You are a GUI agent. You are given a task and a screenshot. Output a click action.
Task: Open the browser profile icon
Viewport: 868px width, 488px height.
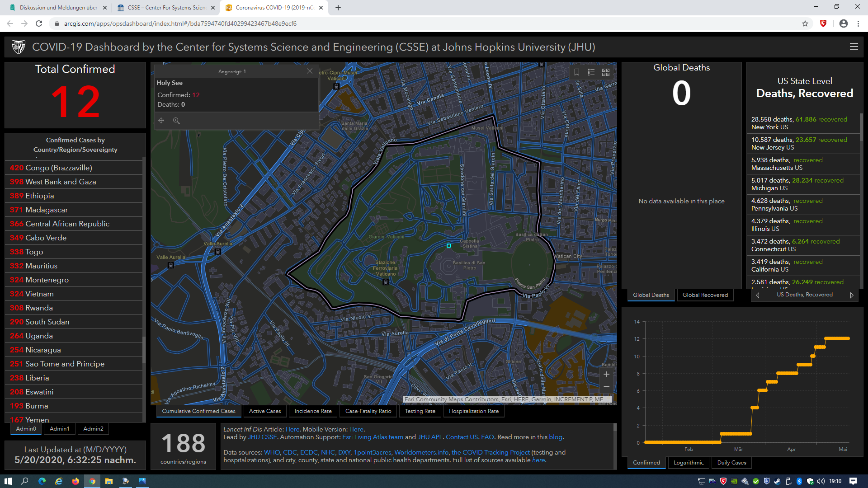click(x=844, y=23)
